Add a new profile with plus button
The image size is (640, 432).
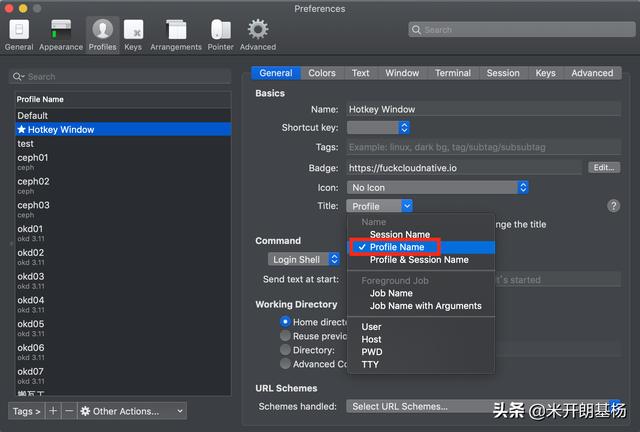(53, 411)
